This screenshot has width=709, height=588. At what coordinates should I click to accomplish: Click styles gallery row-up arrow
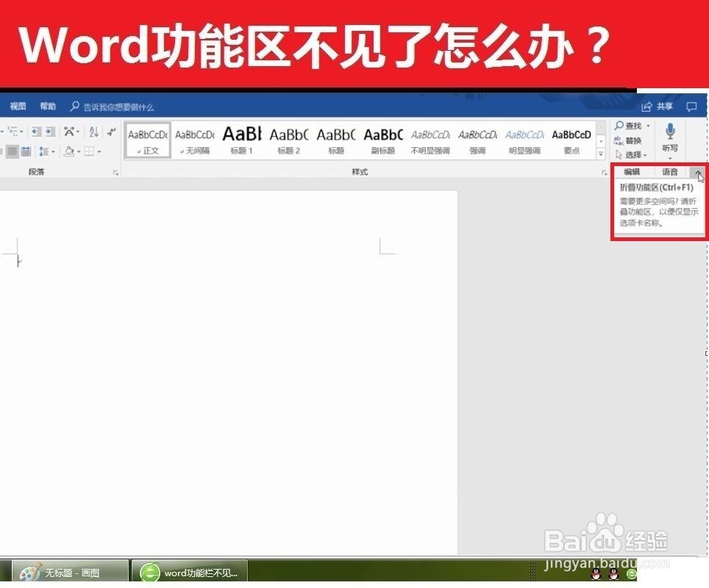tap(601, 128)
